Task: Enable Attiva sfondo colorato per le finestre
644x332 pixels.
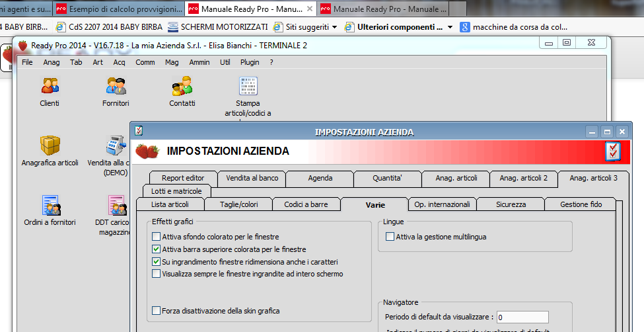Action: pos(156,237)
